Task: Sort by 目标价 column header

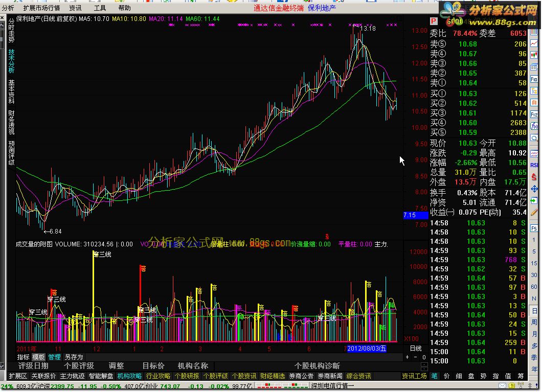Action: [x=153, y=366]
